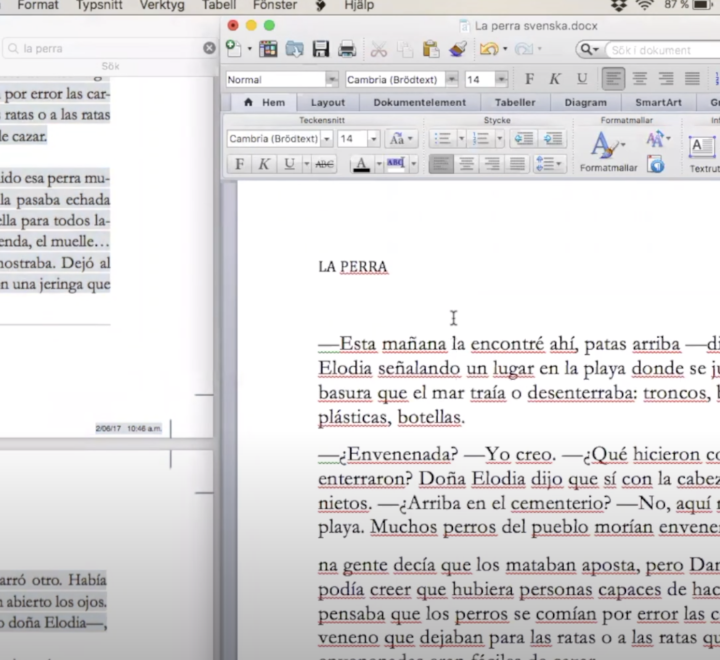
Task: Click the 'la perra' search field in left window
Action: [x=108, y=48]
